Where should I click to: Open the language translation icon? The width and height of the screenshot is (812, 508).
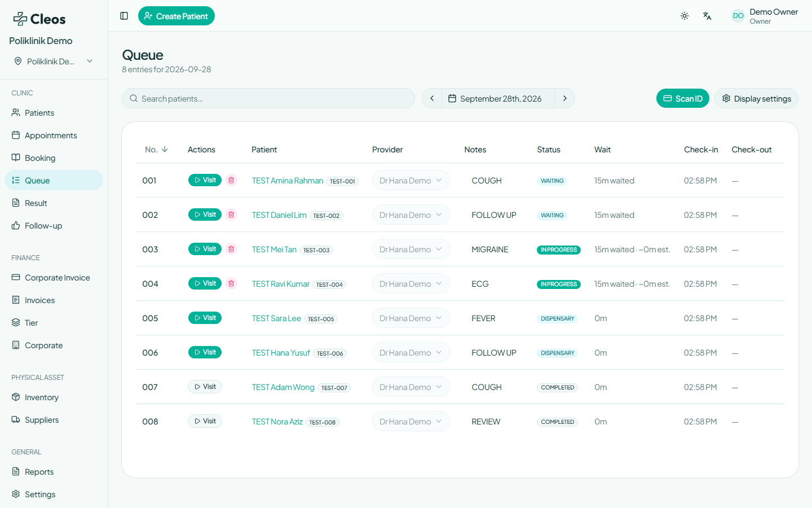point(707,16)
